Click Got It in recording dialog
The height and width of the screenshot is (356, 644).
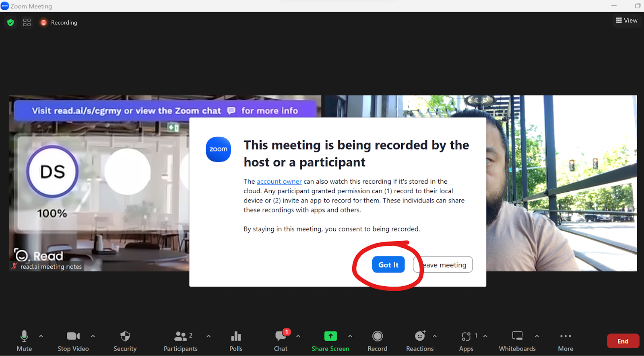[x=388, y=265]
